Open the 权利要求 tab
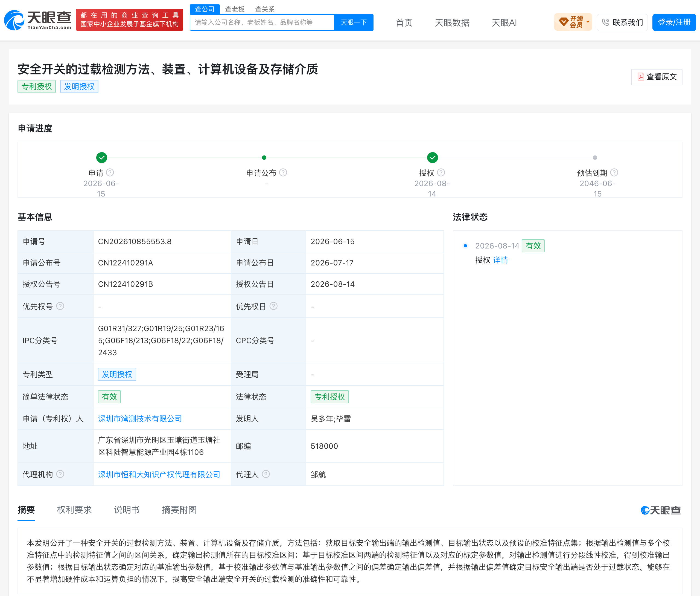 (x=74, y=510)
